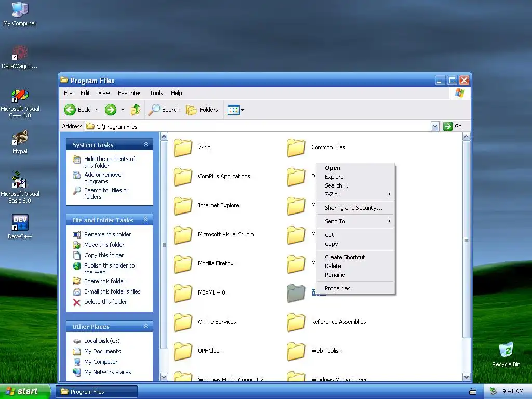Click the Back arrow icon
532x399 pixels.
point(70,110)
